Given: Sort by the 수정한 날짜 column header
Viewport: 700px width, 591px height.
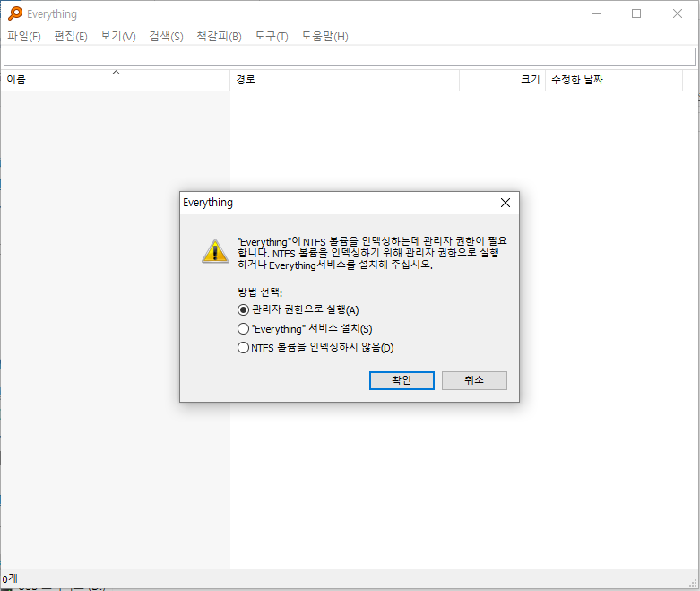Looking at the screenshot, I should 614,80.
